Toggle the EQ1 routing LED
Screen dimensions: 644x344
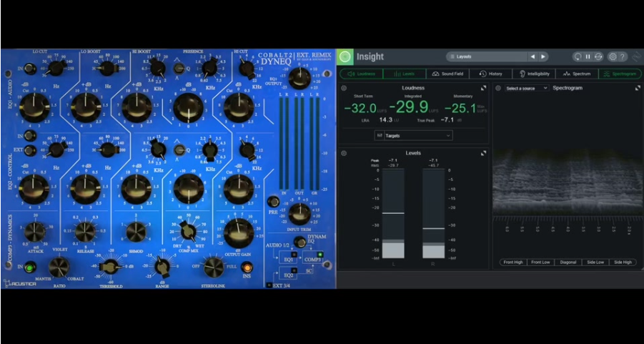click(x=294, y=255)
